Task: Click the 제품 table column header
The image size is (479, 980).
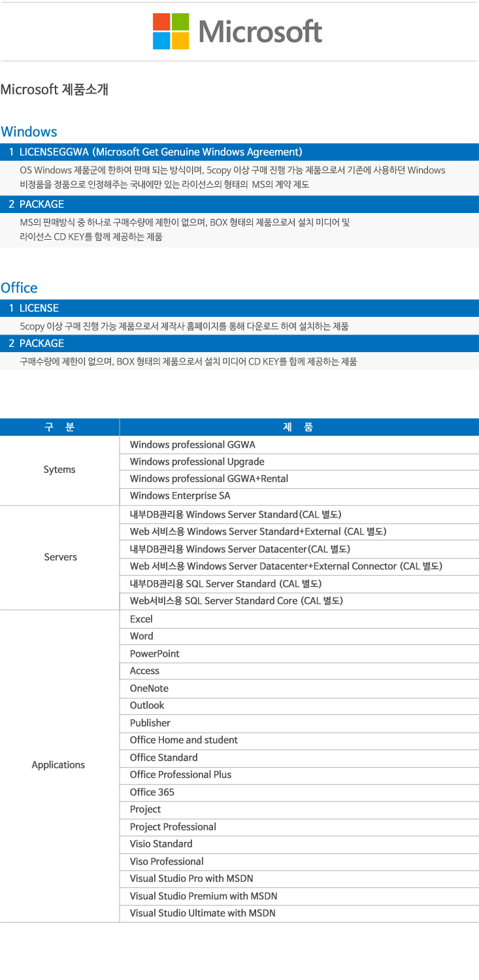Action: (299, 427)
